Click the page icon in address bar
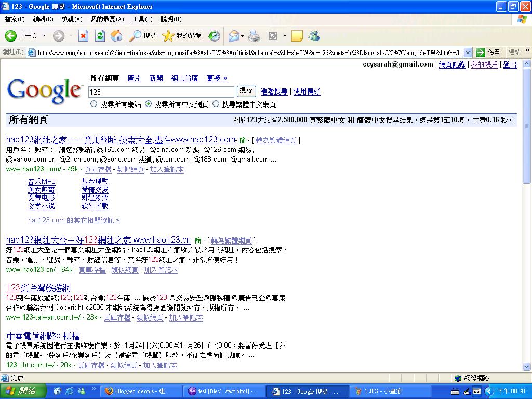This screenshot has width=532, height=399. pyautogui.click(x=32, y=52)
